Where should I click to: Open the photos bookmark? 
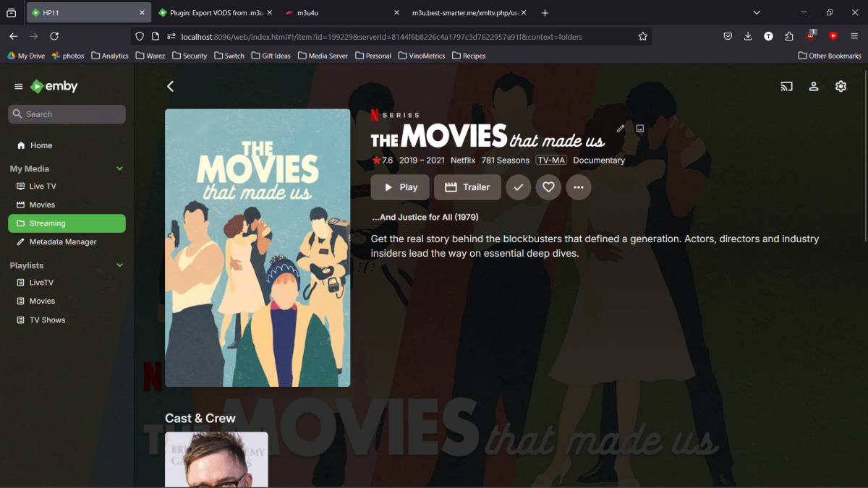coord(68,56)
